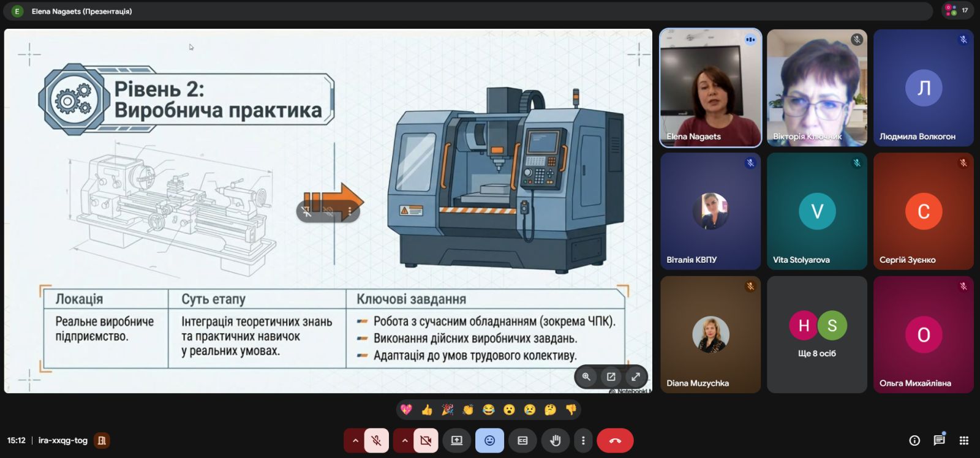Raise your hand
This screenshot has width=980, height=458.
coord(556,440)
